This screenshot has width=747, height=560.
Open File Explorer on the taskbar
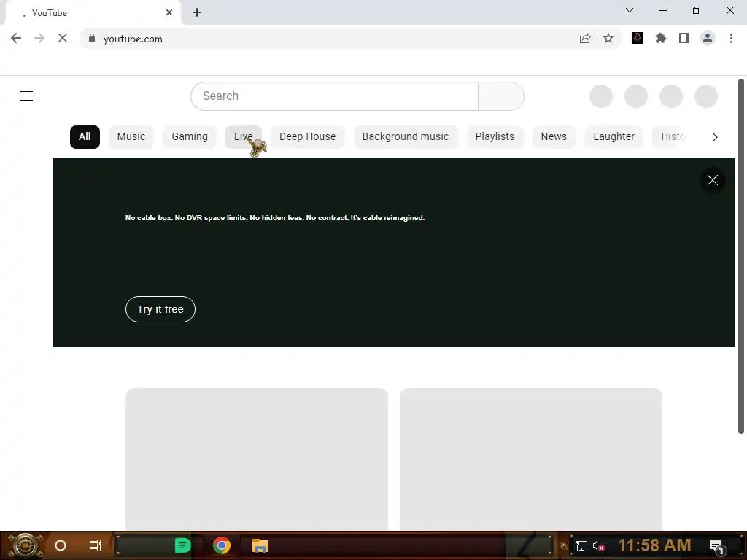[x=260, y=545]
